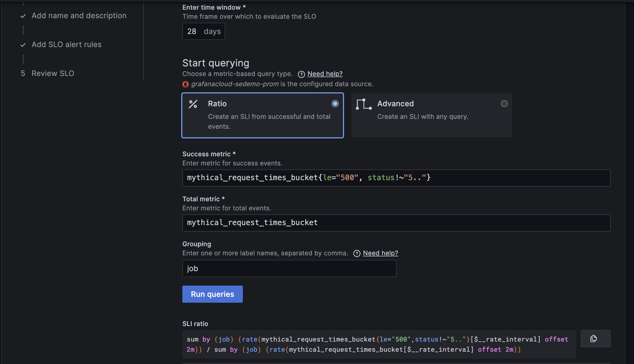Select the Advanced radio button
Viewport: 634px width, 364px height.
(504, 104)
